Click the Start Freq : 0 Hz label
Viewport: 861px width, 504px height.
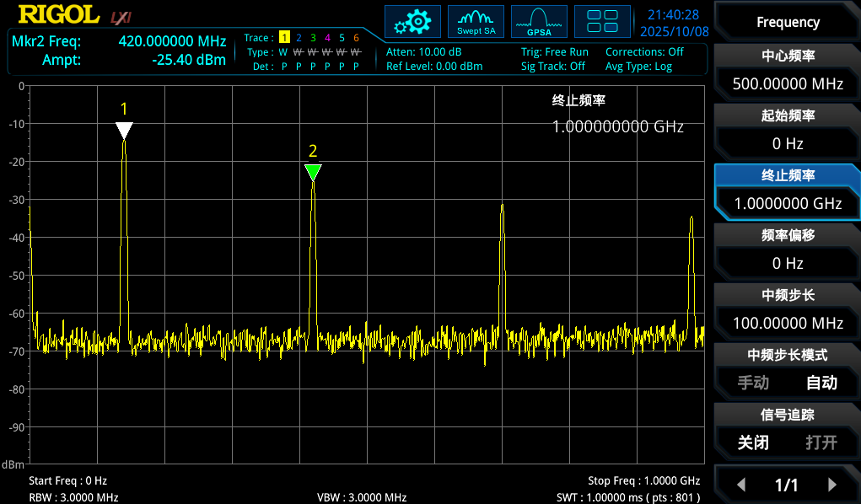click(67, 481)
